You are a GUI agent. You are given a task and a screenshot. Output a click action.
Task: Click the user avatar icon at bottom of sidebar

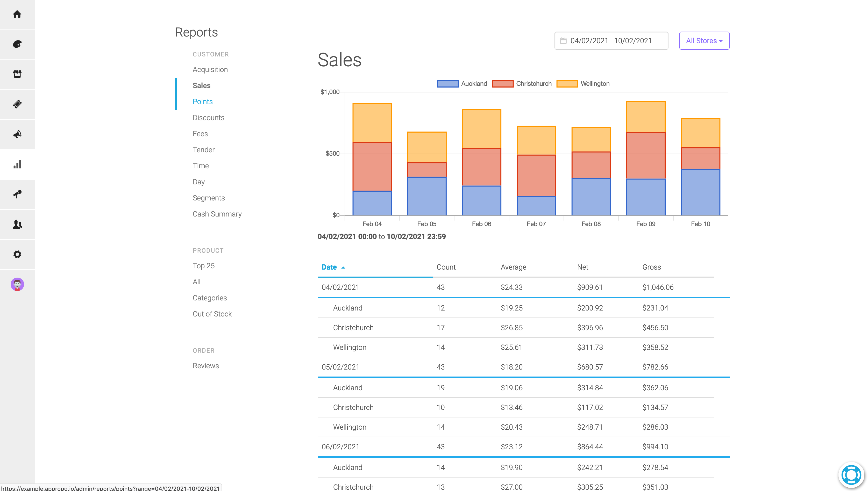[x=18, y=284]
